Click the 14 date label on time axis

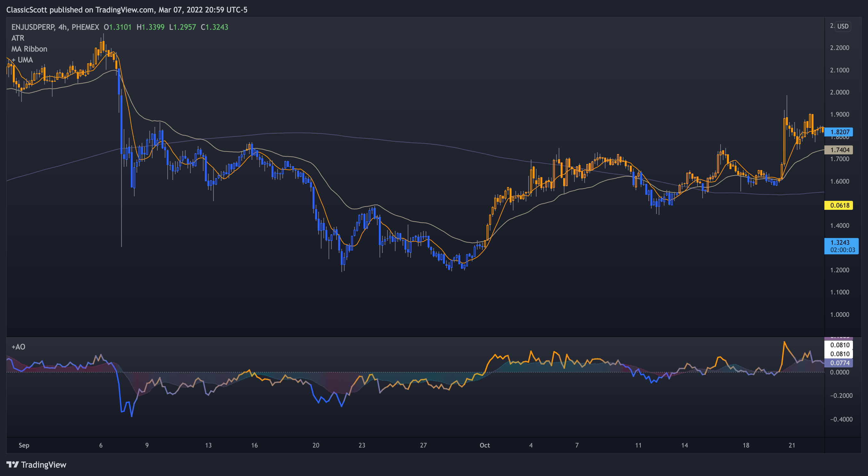coord(685,445)
